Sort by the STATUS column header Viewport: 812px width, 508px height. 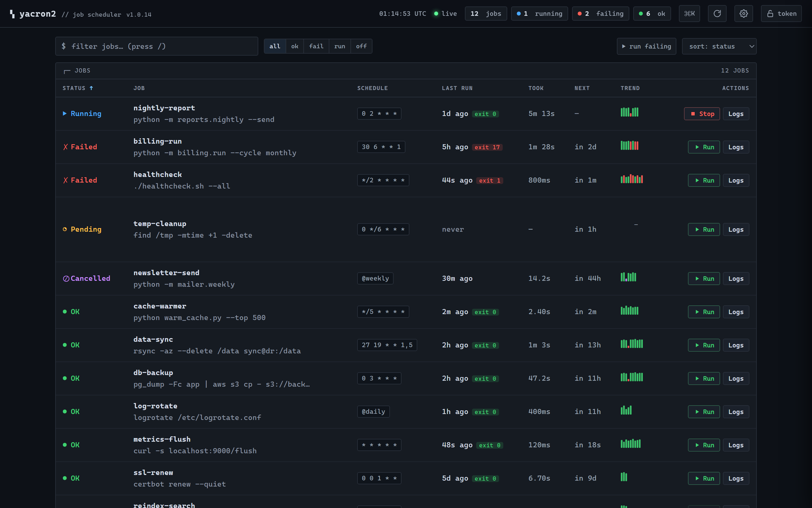tap(78, 88)
